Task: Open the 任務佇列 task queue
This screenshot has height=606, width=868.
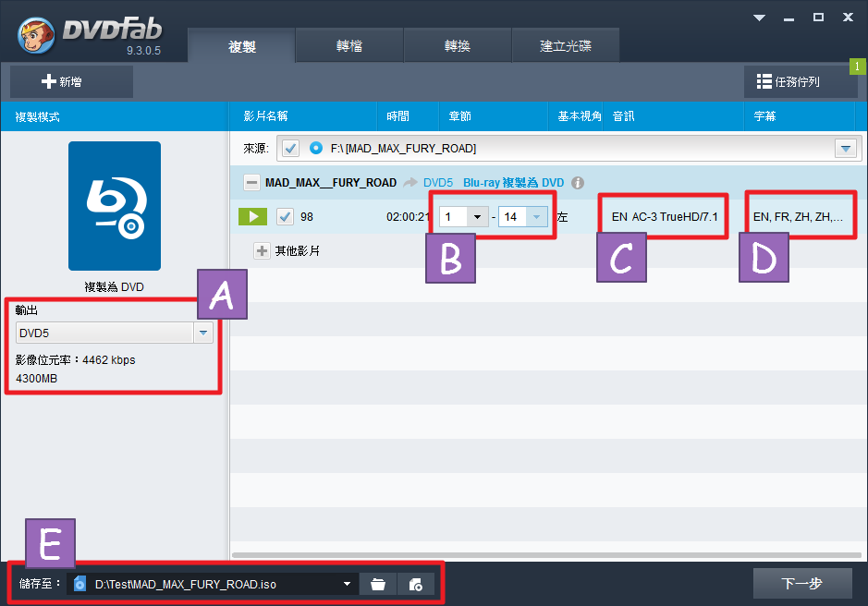Action: point(799,82)
